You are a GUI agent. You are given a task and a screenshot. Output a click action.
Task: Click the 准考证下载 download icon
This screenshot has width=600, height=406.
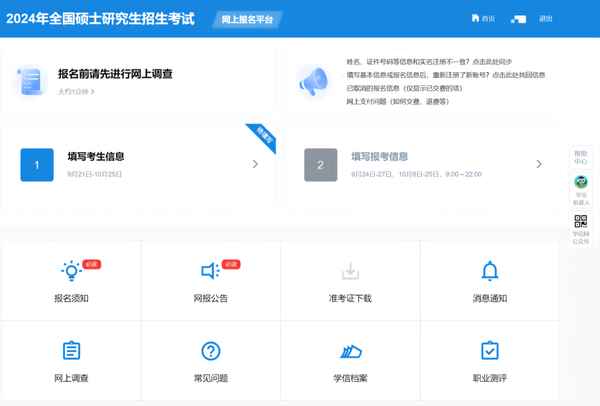[x=350, y=271]
